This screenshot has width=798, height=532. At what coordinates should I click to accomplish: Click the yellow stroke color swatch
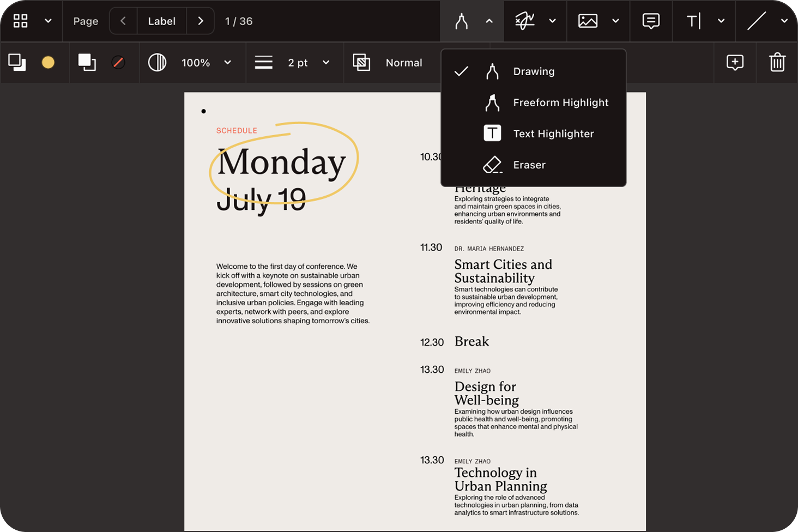click(48, 63)
